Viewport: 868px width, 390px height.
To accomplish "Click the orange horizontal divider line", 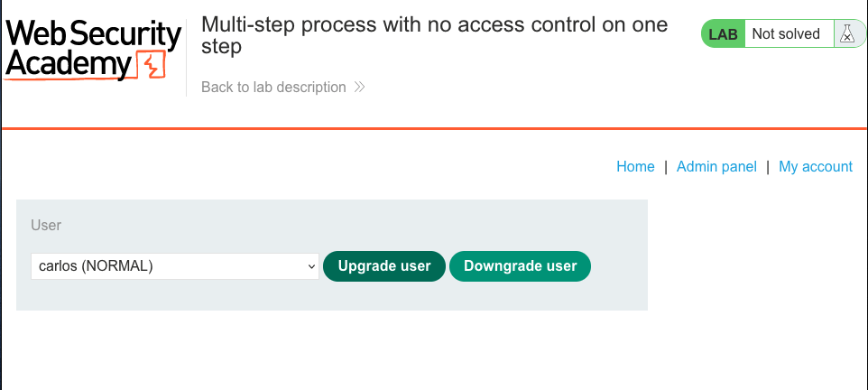I will coord(434,128).
